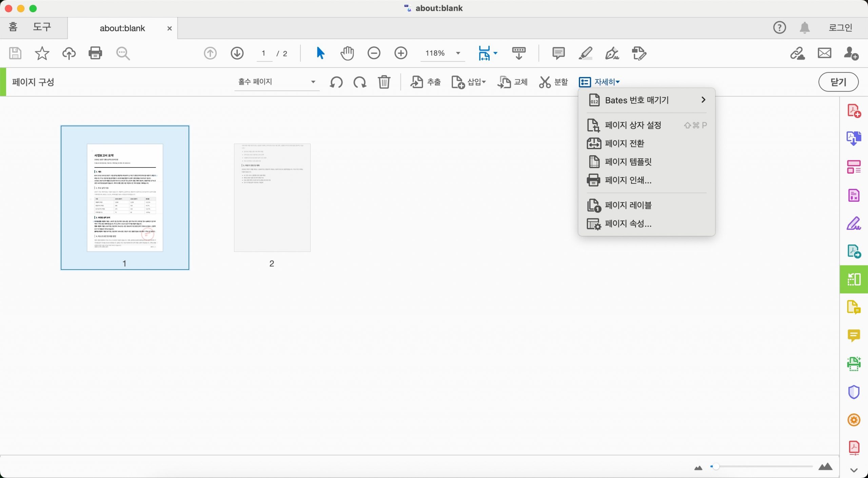Select the active Organize Pages sidebar tool
Image resolution: width=868 pixels, height=478 pixels.
854,279
